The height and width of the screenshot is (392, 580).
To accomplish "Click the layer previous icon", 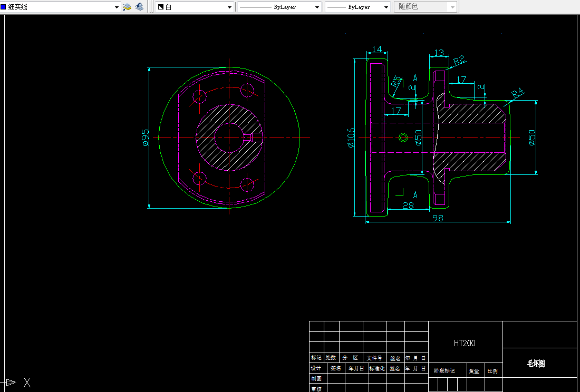I will 139,7.
